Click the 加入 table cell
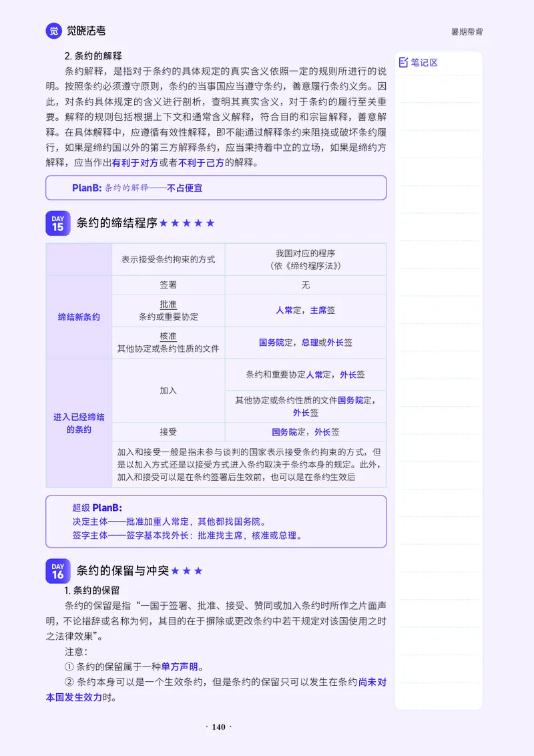534x756 pixels. [x=168, y=391]
